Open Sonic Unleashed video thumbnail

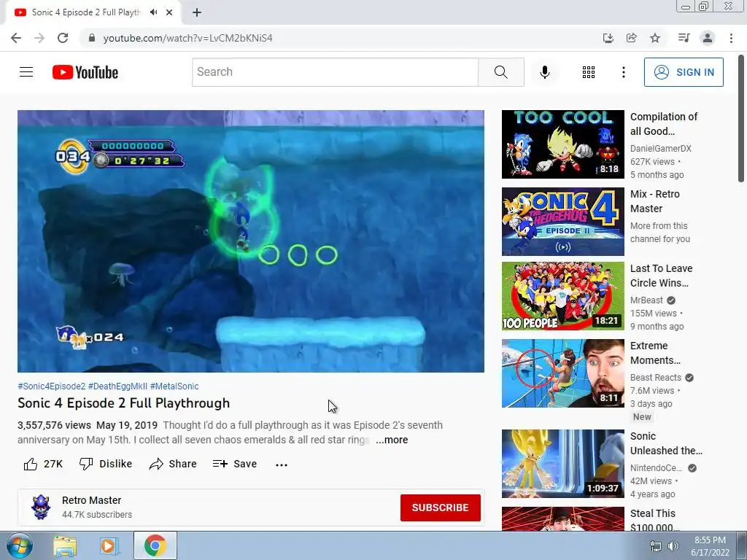562,463
